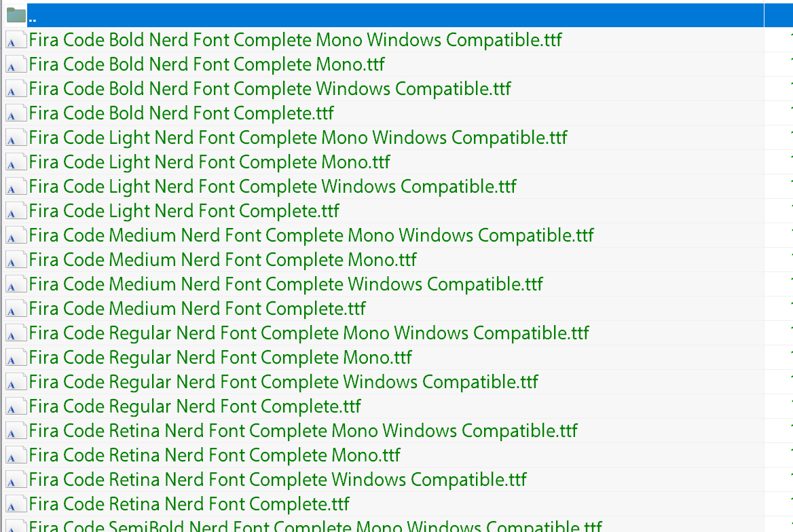Select Fira Code Medium Nerd Font Complete Mono Windows Compatible.ttf
Image resolution: width=793 pixels, height=532 pixels.
click(x=311, y=235)
